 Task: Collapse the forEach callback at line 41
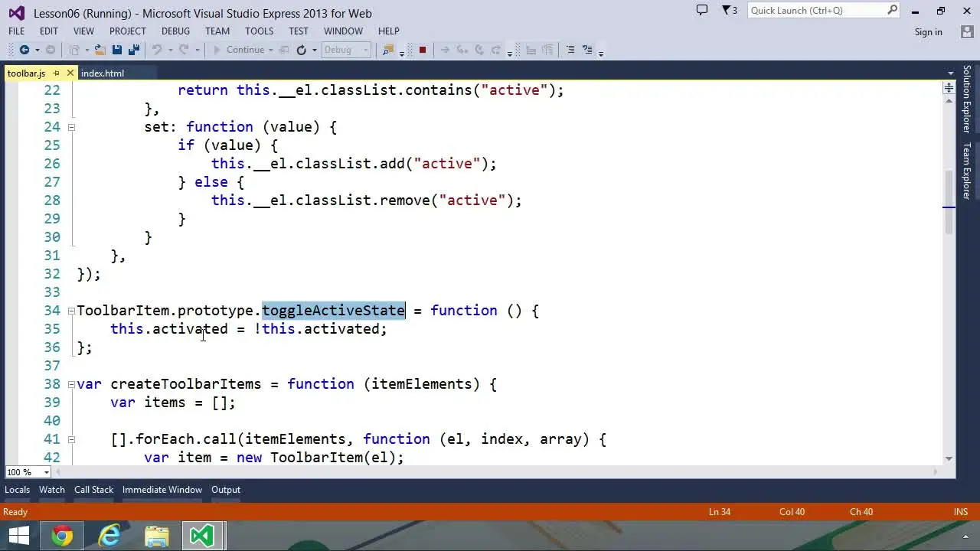pyautogui.click(x=71, y=439)
